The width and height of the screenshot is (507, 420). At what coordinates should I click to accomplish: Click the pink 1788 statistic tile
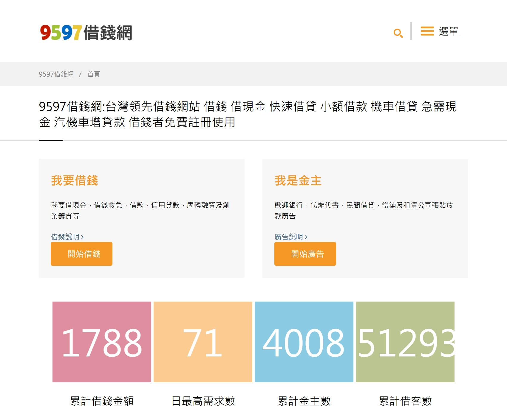102,342
